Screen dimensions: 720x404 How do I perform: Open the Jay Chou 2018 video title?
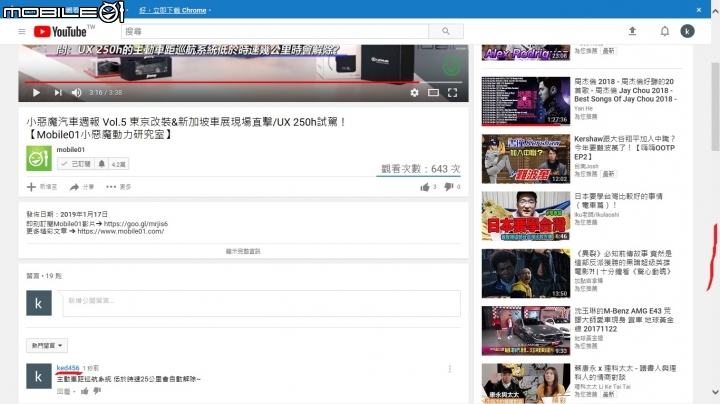coord(625,90)
